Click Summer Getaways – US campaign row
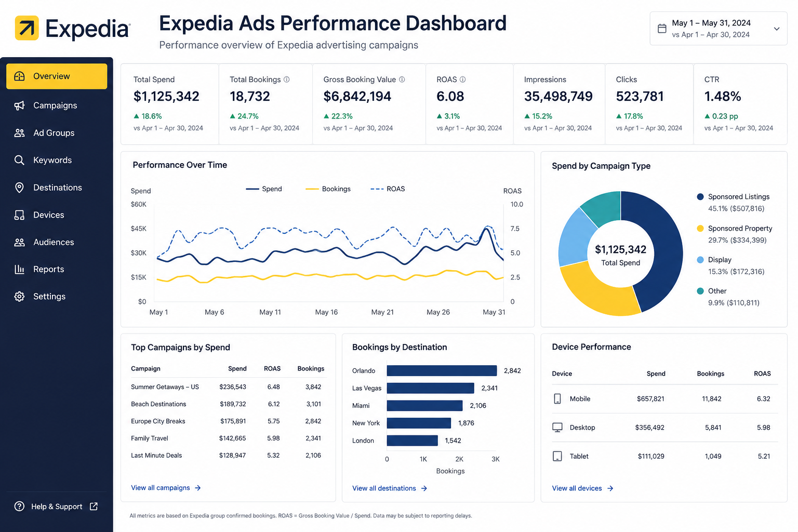 227,387
